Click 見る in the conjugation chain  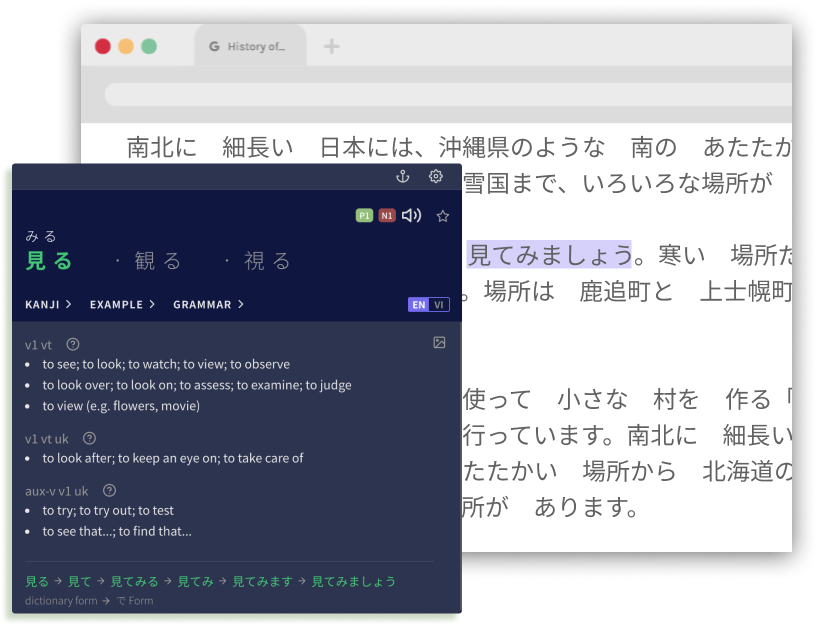[x=37, y=581]
